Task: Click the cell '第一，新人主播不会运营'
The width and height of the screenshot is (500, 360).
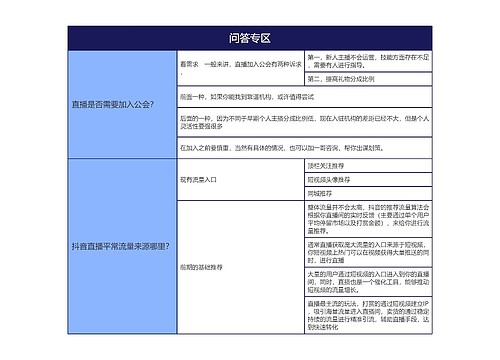Action: coord(368,61)
